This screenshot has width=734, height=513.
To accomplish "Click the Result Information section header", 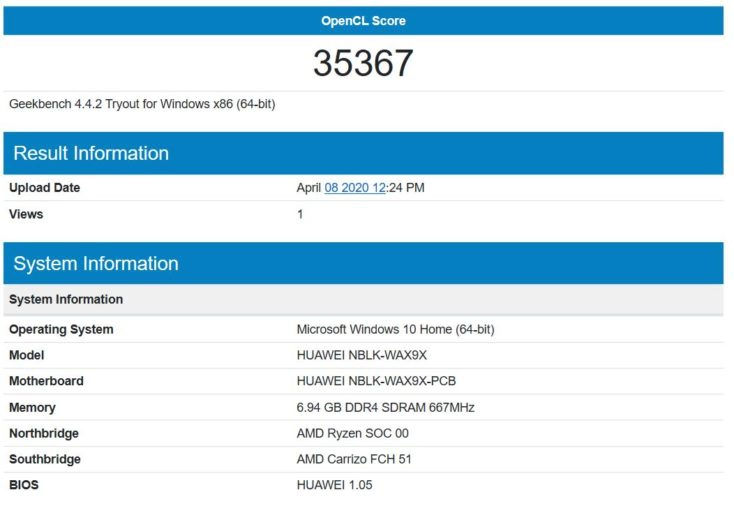I will 91,153.
